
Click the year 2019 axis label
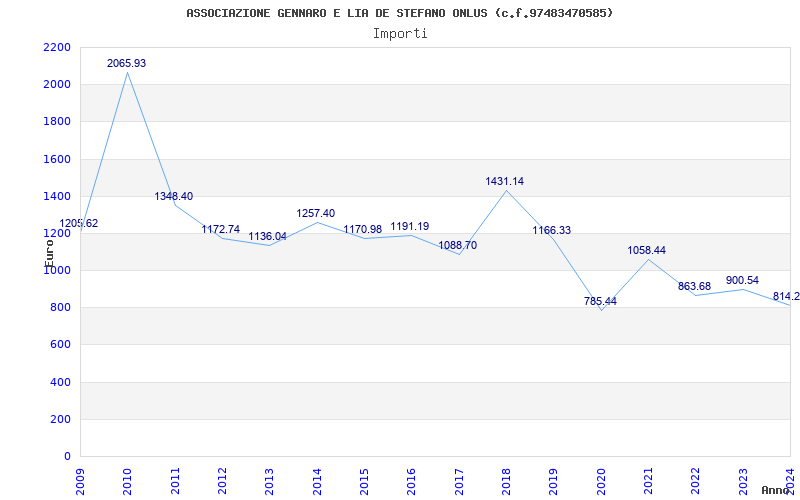pos(554,481)
